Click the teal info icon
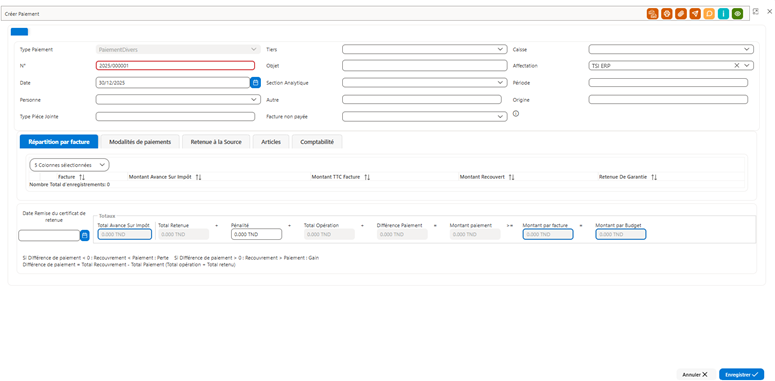This screenshot has height=381, width=775. (724, 14)
